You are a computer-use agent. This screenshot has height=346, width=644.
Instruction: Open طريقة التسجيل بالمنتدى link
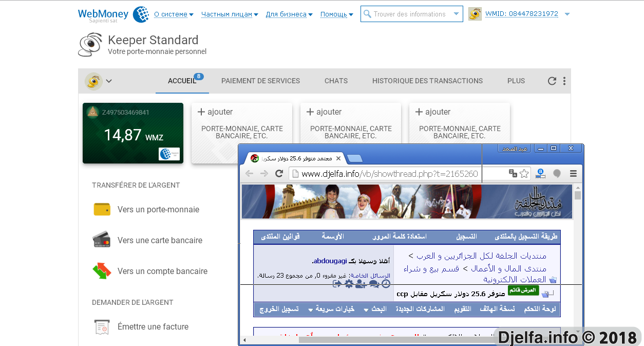(526, 236)
